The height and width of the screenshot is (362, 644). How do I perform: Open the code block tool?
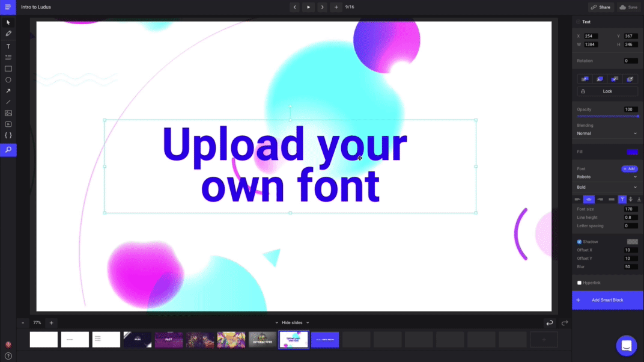[x=8, y=135]
